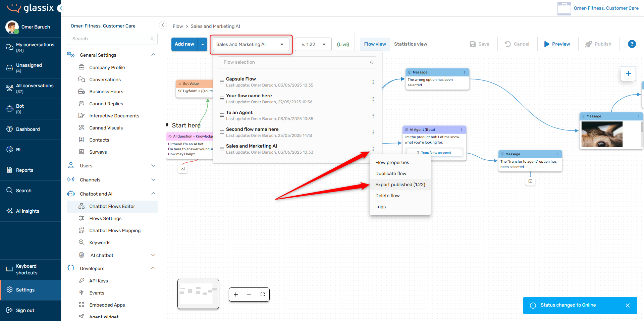Collapse Developers section
The height and width of the screenshot is (321, 644).
click(x=153, y=268)
